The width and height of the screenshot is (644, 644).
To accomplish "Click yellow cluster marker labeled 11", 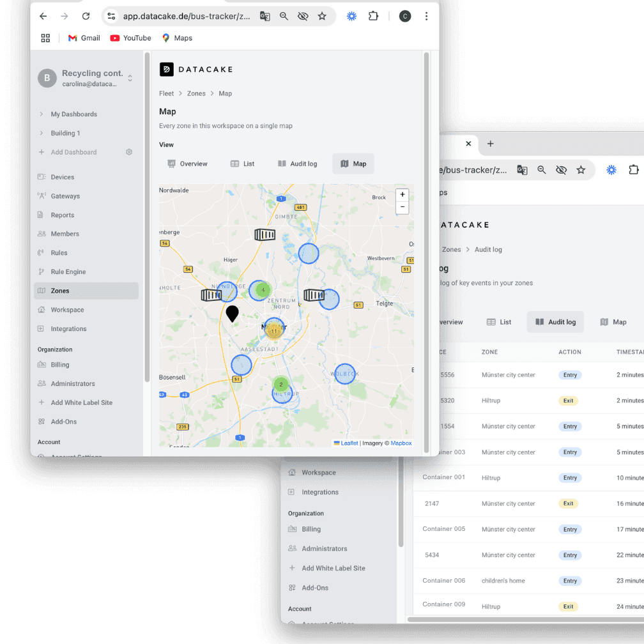I will (x=274, y=331).
